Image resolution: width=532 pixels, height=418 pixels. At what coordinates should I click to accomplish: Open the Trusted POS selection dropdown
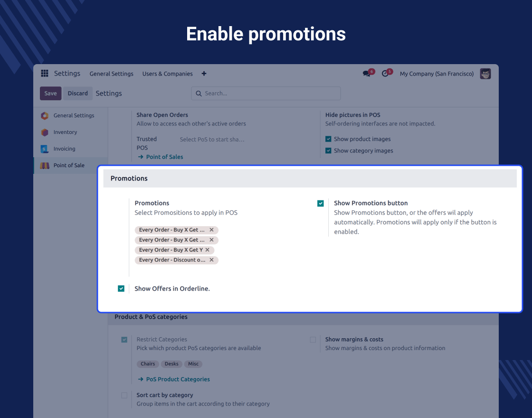(212, 140)
